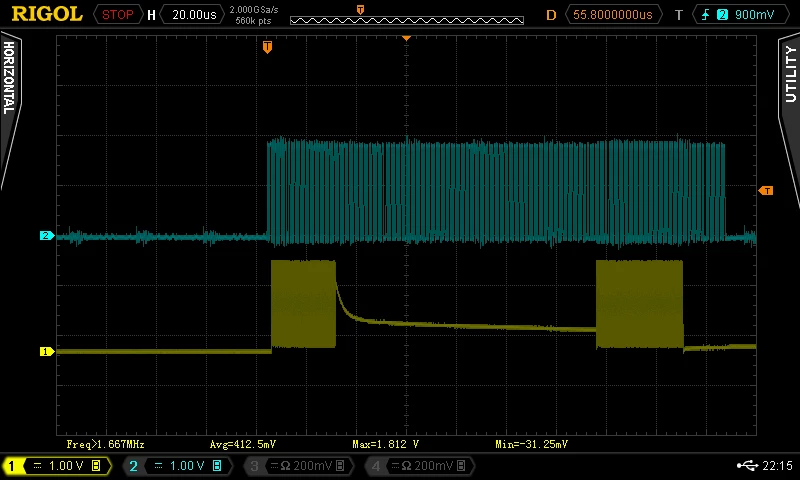This screenshot has width=800, height=480.
Task: Click channel 4 bandwidth limit B icon
Action: (461, 466)
